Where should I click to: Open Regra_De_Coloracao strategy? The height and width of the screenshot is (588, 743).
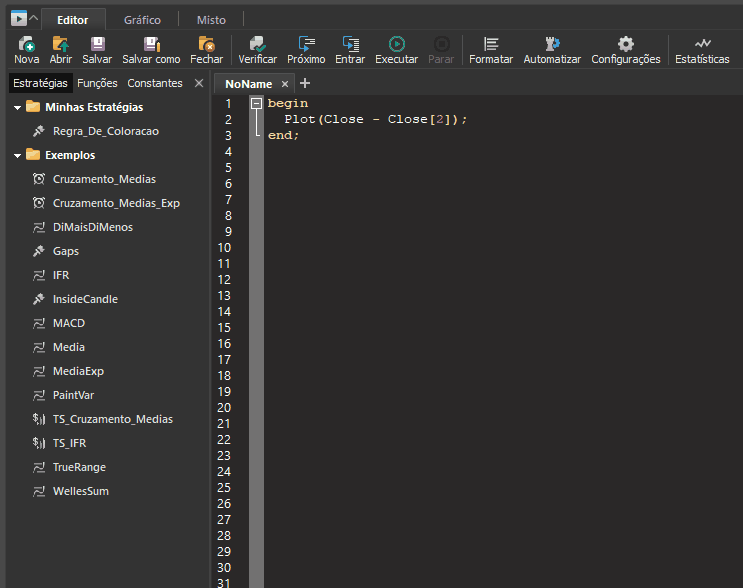click(106, 131)
